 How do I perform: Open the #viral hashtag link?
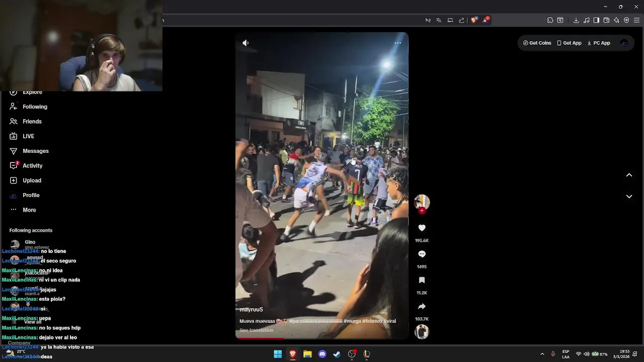click(389, 321)
